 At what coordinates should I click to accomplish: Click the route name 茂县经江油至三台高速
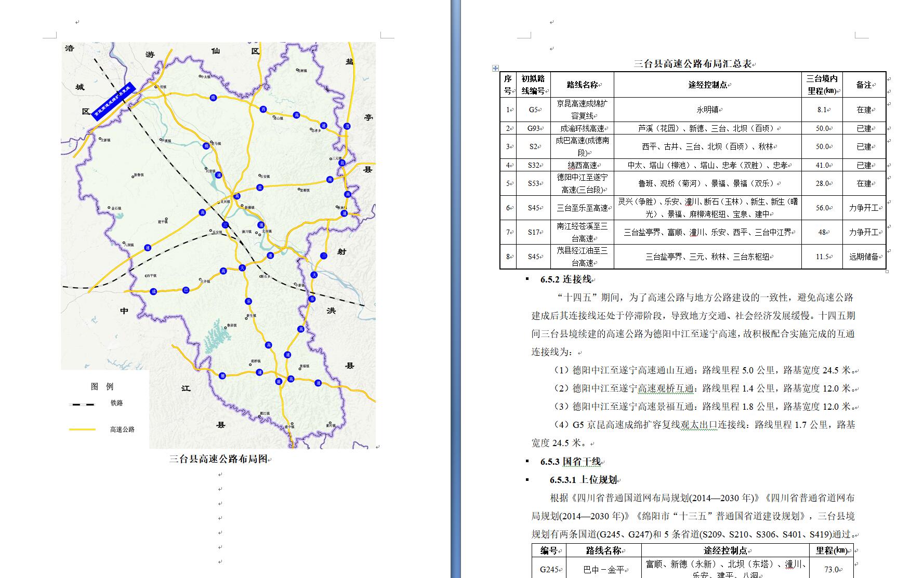pyautogui.click(x=582, y=257)
